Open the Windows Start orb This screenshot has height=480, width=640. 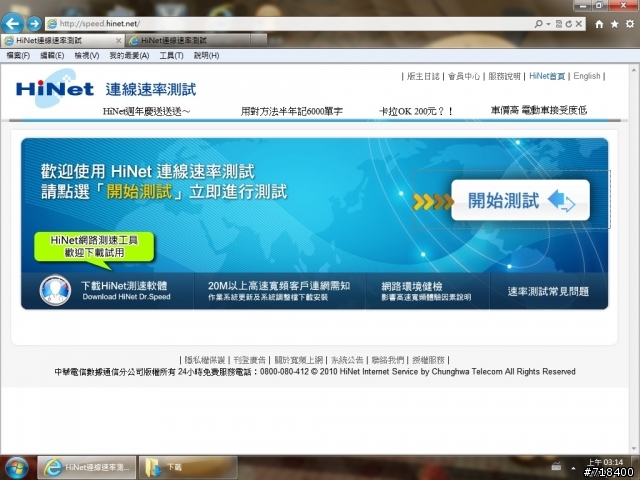[17, 468]
